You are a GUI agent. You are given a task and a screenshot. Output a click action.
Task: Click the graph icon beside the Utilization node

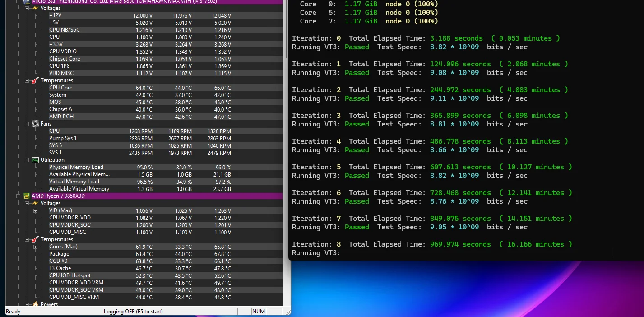(35, 160)
